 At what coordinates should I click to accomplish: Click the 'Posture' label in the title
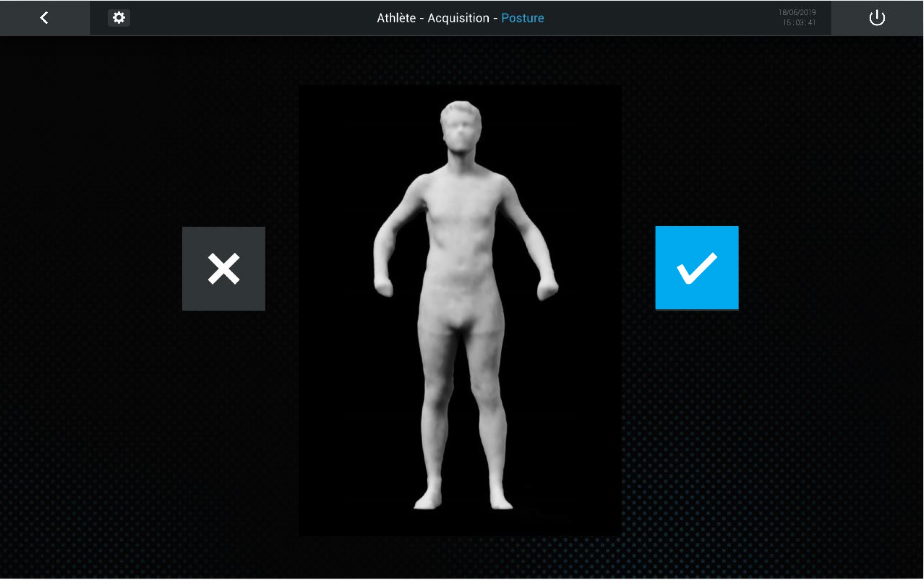522,18
